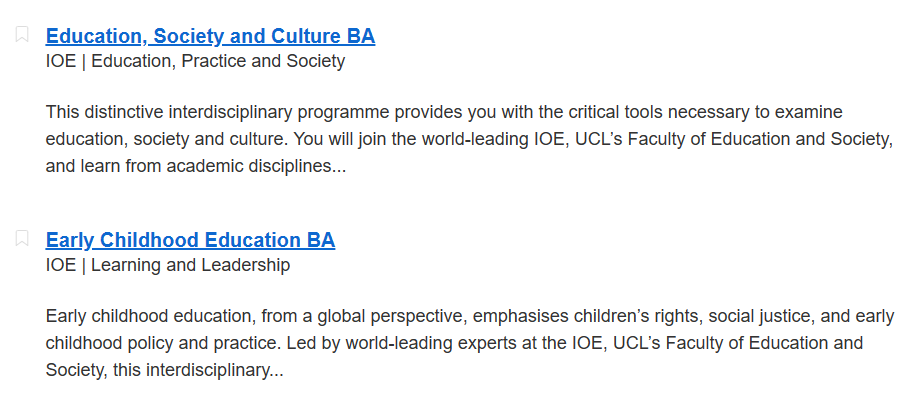Click the line 'Society, this interdisciplinary...'
Screen dimensions: 912x401
tap(164, 370)
